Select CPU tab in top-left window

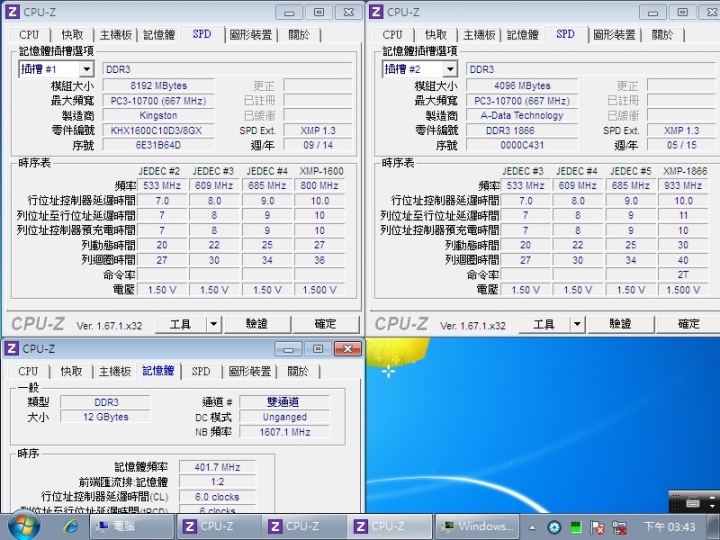(29, 35)
